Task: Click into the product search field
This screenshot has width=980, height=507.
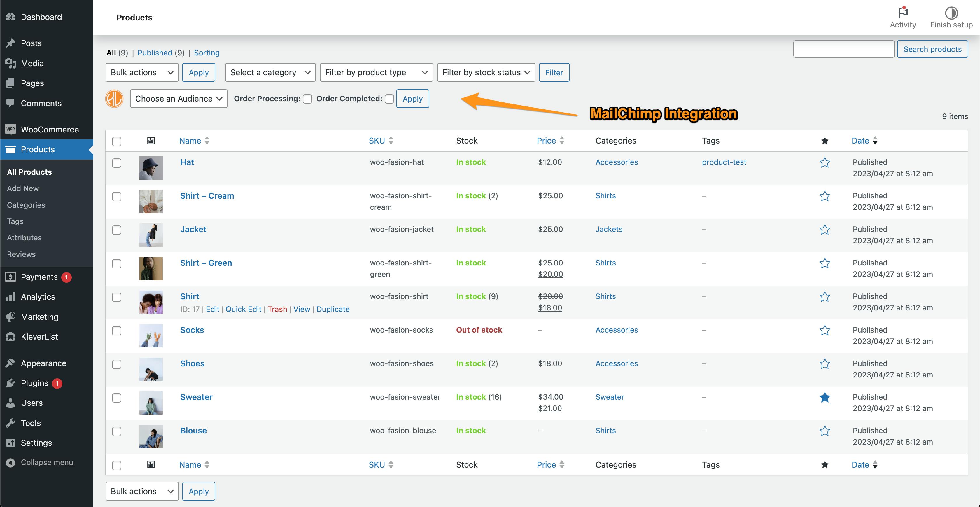Action: (x=843, y=49)
